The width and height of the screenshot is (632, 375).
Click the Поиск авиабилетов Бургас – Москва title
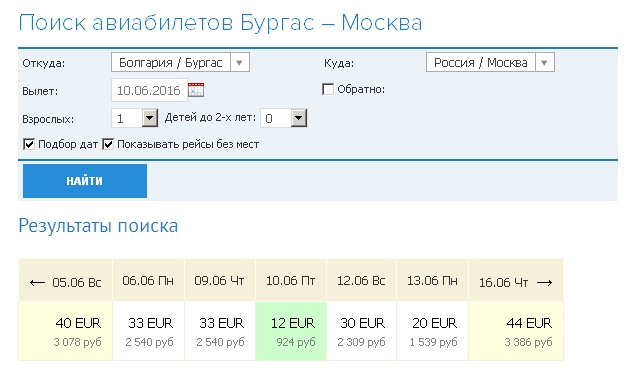tap(220, 23)
